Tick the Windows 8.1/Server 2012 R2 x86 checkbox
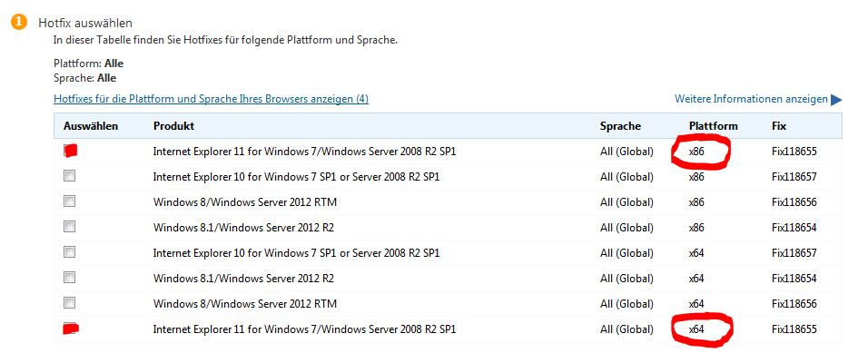 point(70,227)
